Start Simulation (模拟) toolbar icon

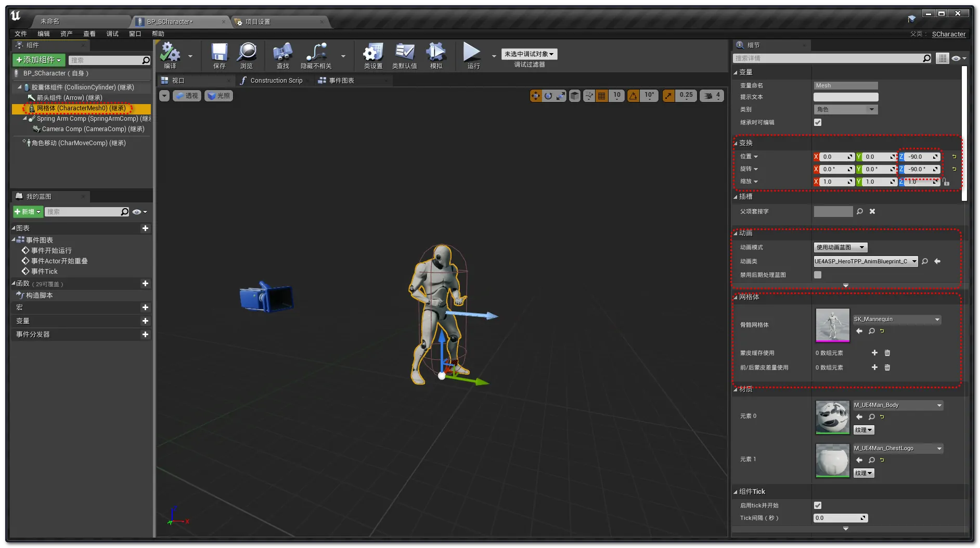pos(436,55)
